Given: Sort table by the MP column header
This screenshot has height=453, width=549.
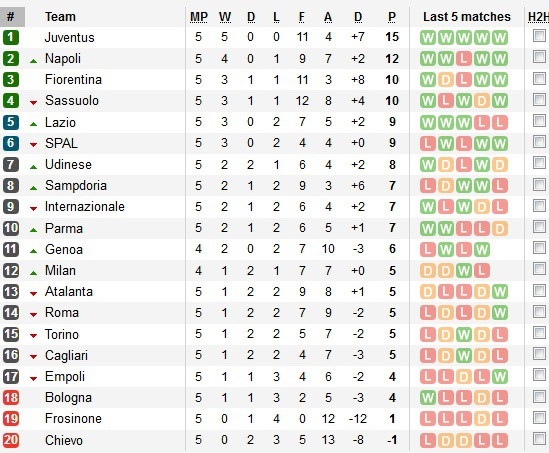Looking at the screenshot, I should point(199,17).
